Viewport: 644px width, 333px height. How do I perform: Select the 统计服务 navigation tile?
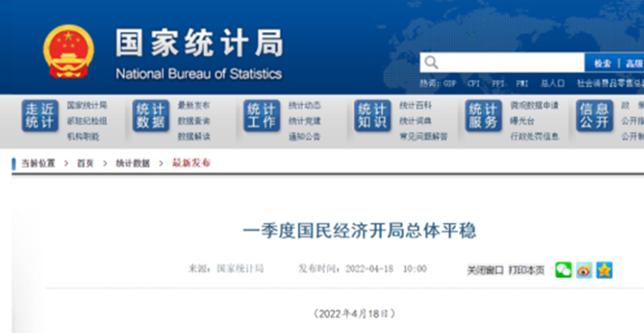pyautogui.click(x=483, y=116)
